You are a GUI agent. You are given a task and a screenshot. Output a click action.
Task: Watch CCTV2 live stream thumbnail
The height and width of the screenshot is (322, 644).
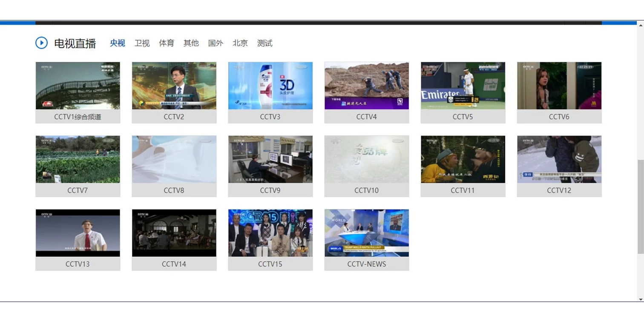tap(174, 86)
